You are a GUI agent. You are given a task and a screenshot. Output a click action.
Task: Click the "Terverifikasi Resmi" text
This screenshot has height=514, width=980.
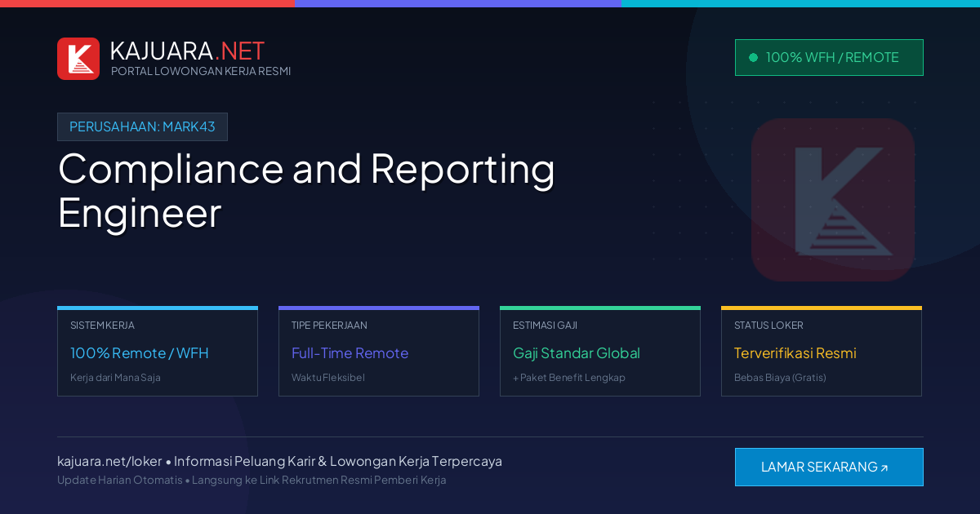coord(795,353)
